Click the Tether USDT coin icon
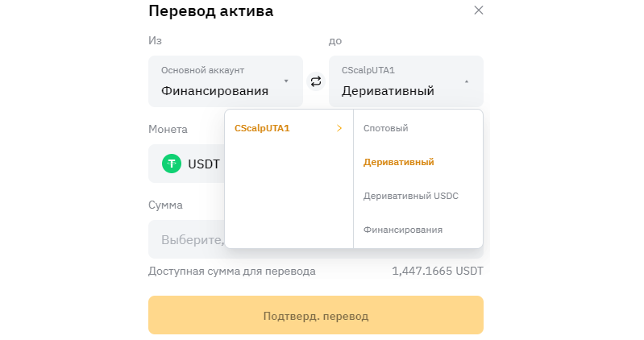The height and width of the screenshot is (340, 644). pos(172,164)
